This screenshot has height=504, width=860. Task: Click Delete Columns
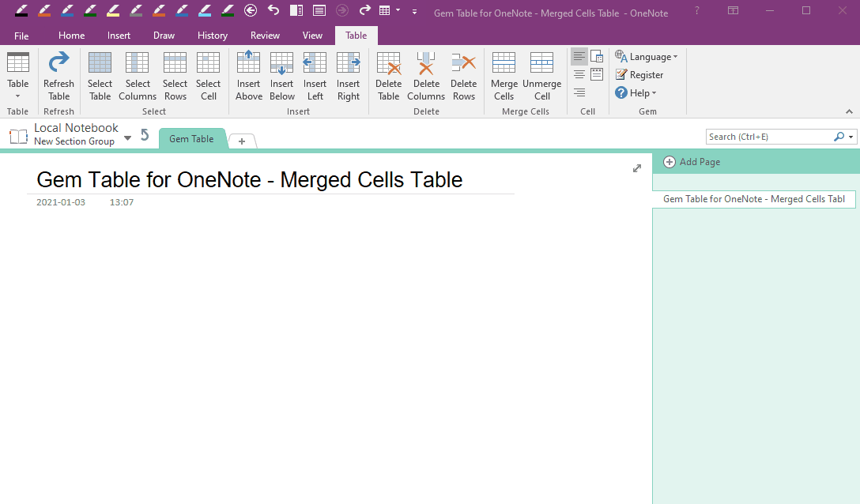pyautogui.click(x=425, y=76)
